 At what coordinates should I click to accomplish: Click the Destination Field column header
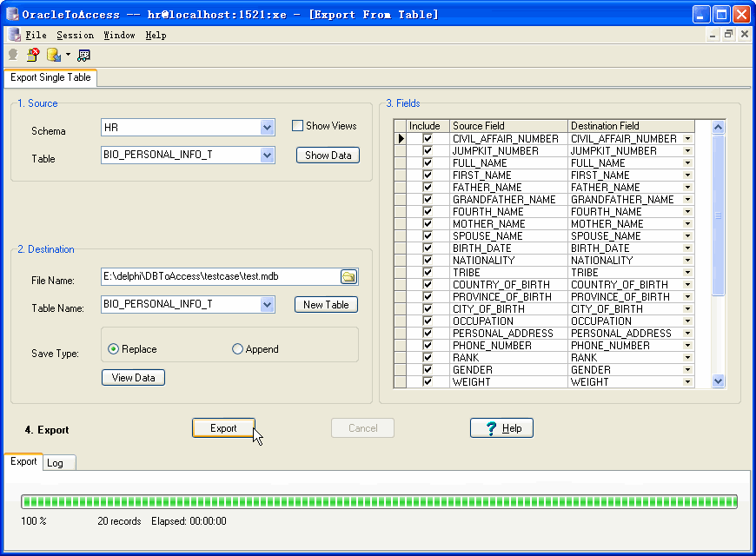631,126
